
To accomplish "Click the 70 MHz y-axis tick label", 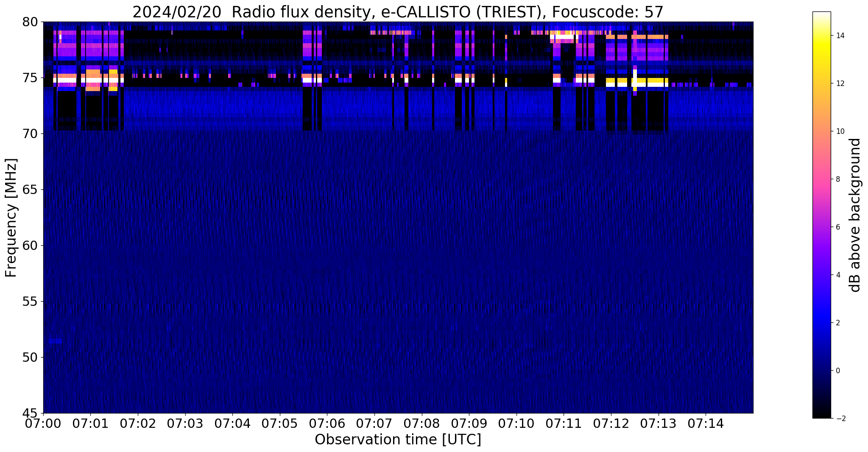I will pyautogui.click(x=30, y=134).
